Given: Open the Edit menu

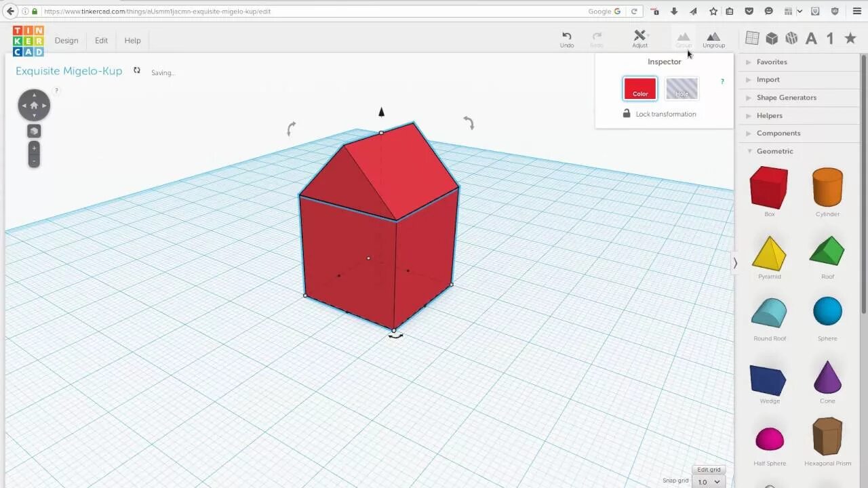Looking at the screenshot, I should [x=101, y=41].
